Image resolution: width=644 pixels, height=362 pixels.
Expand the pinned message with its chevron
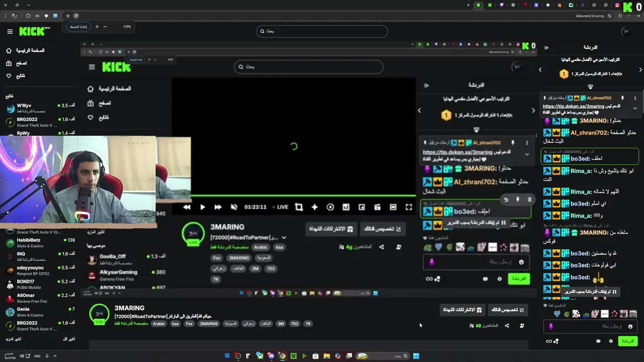click(635, 108)
